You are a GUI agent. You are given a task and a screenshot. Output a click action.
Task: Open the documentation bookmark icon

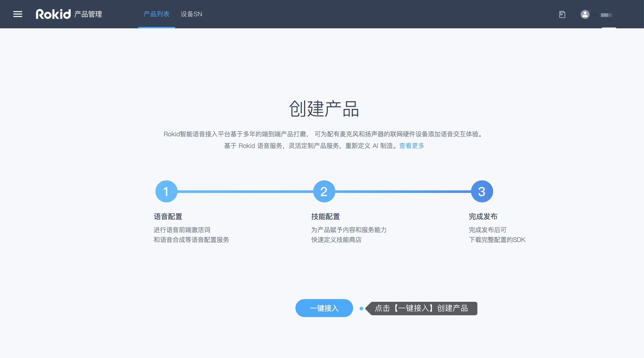coord(562,14)
